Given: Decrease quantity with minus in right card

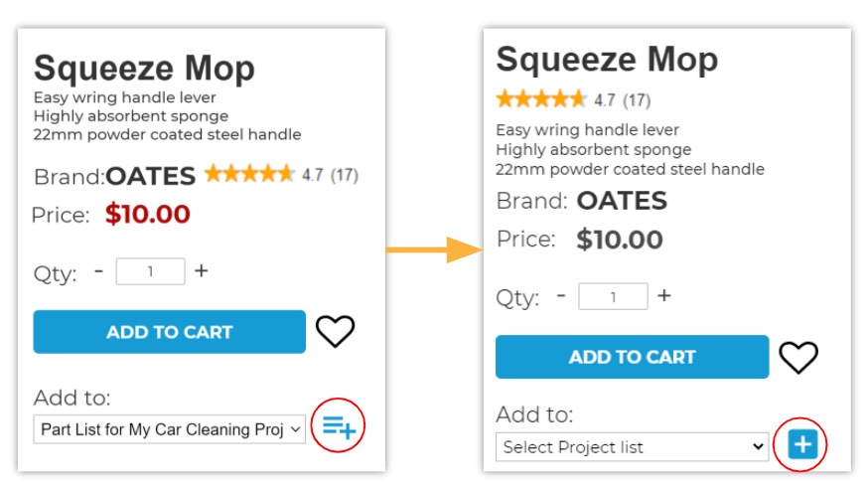Looking at the screenshot, I should click(561, 295).
